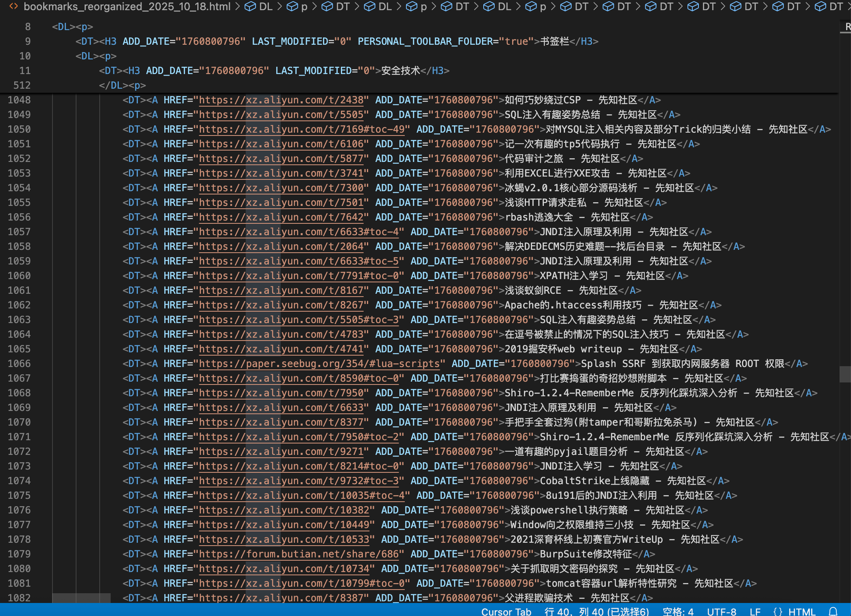The height and width of the screenshot is (616, 851).
Task: Click the forum.butian.net/share/686 link
Action: [299, 554]
